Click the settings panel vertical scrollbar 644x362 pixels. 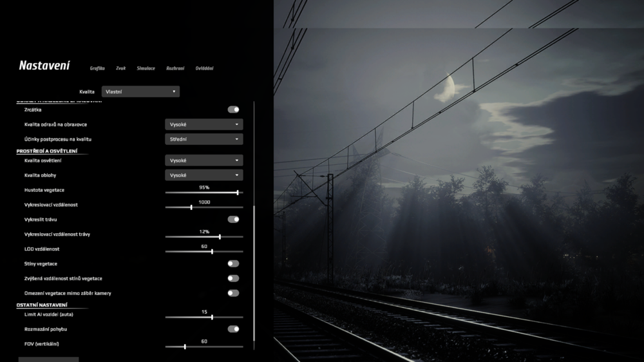click(254, 273)
